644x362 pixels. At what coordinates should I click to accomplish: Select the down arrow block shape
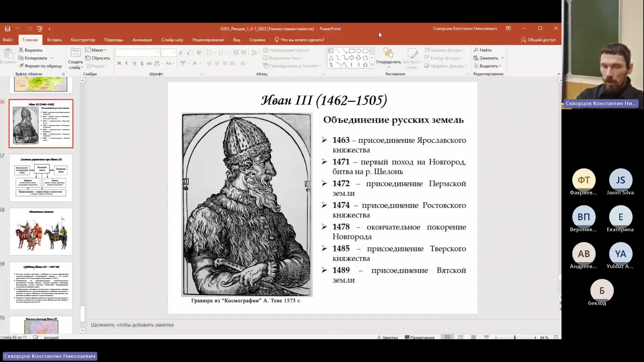point(359,58)
